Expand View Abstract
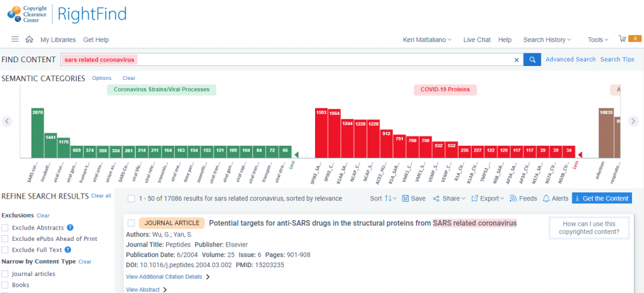Image resolution: width=644 pixels, height=293 pixels. [x=146, y=289]
